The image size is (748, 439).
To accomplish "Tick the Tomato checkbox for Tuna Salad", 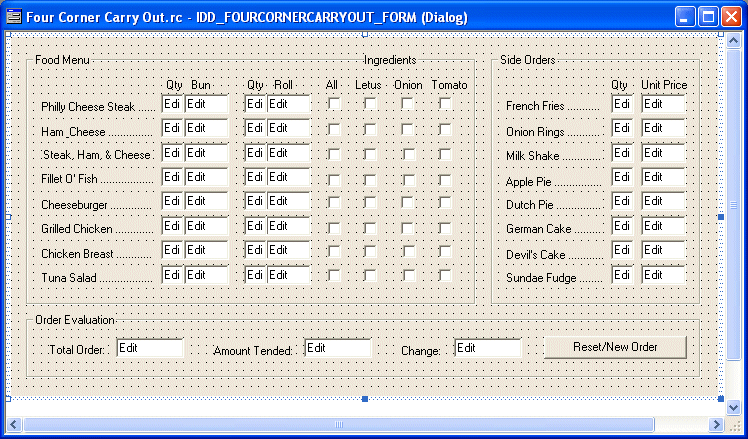I will pos(445,275).
